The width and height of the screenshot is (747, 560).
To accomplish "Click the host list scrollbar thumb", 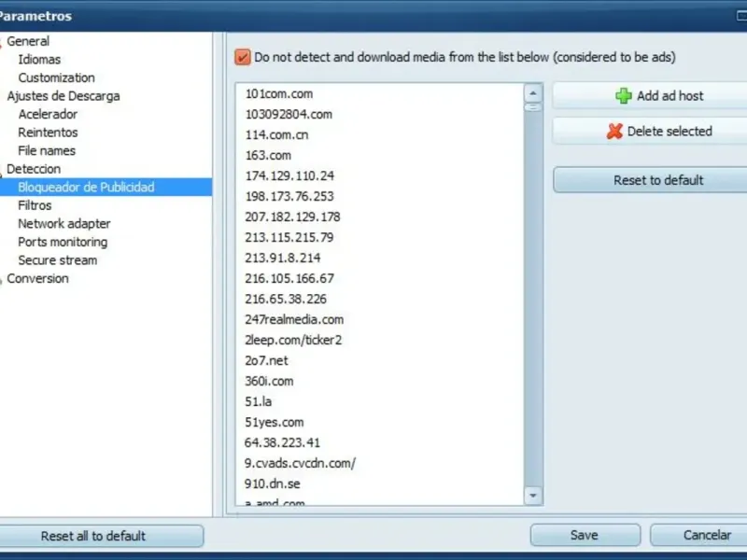I will coord(533,107).
